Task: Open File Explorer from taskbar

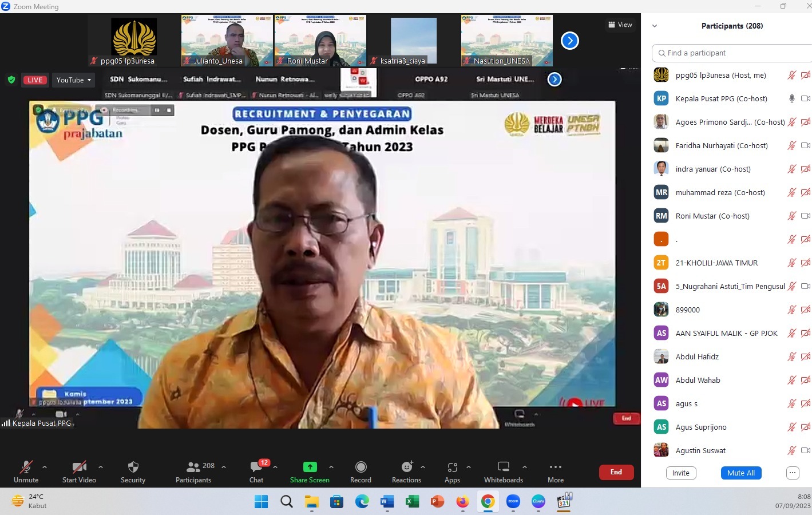Action: click(x=312, y=502)
